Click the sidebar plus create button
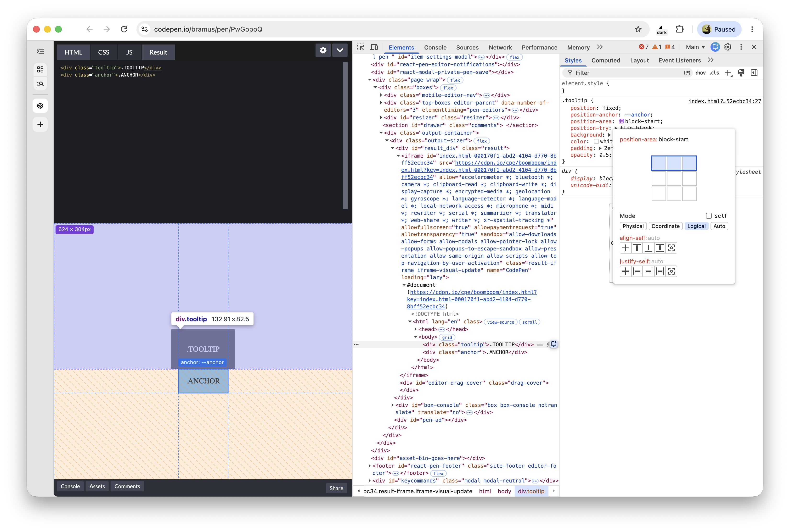 pos(40,125)
